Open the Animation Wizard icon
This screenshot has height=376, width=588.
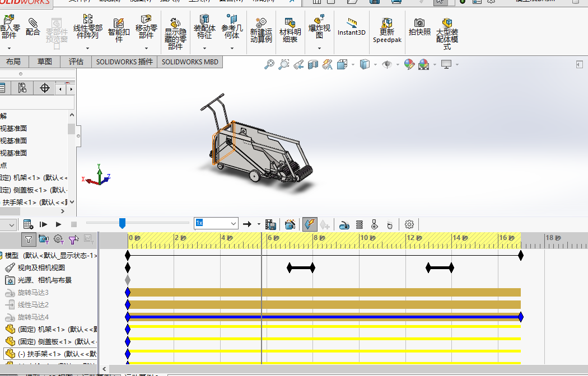coord(290,224)
